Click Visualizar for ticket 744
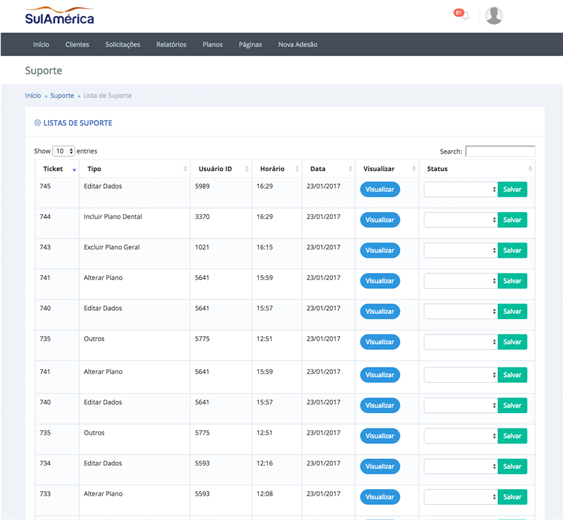The width and height of the screenshot is (563, 520). pyautogui.click(x=380, y=220)
